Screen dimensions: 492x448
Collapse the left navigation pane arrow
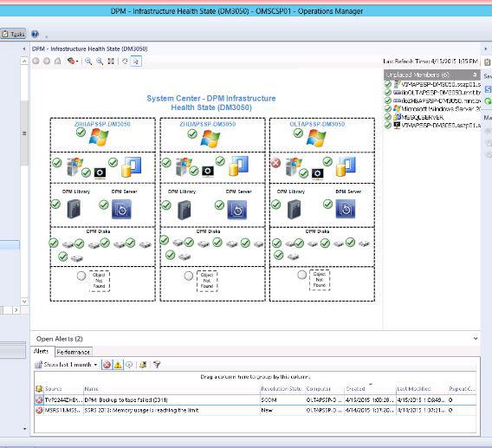tap(24, 49)
